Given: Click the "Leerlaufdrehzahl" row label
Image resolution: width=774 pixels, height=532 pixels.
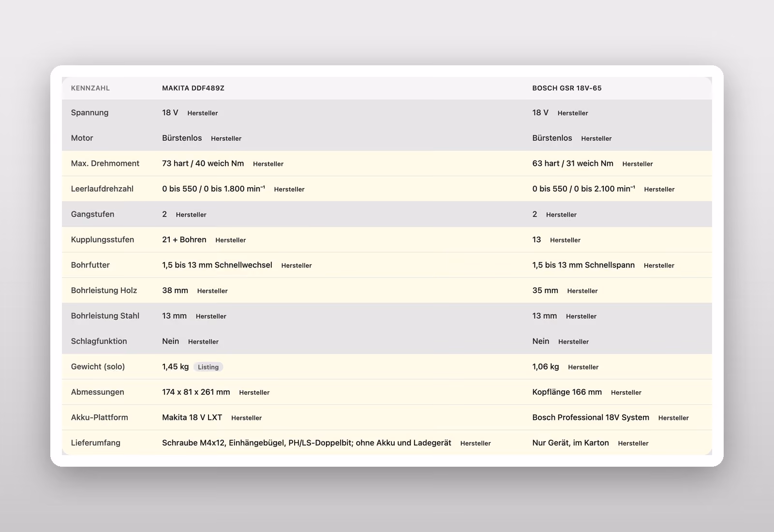Looking at the screenshot, I should point(102,189).
